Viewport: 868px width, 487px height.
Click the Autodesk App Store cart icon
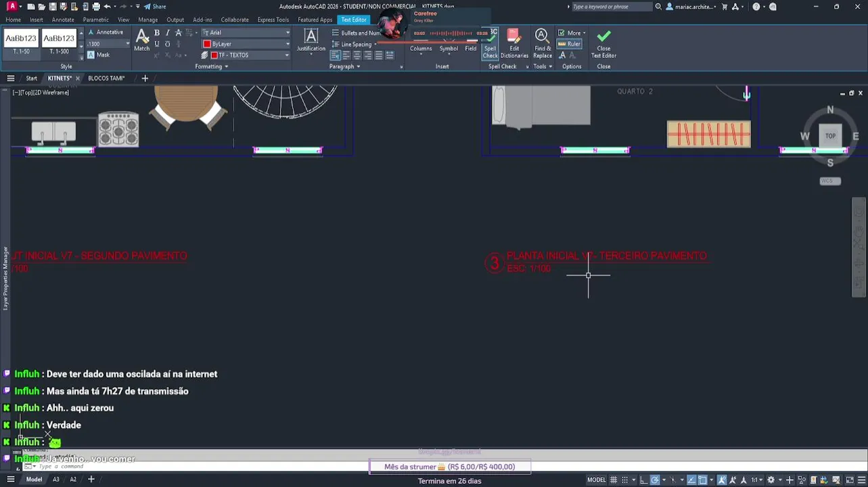(725, 7)
